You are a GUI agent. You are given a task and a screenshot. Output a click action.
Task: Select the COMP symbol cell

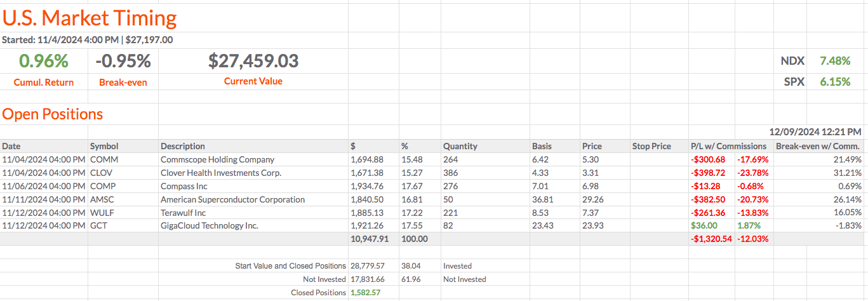click(104, 186)
